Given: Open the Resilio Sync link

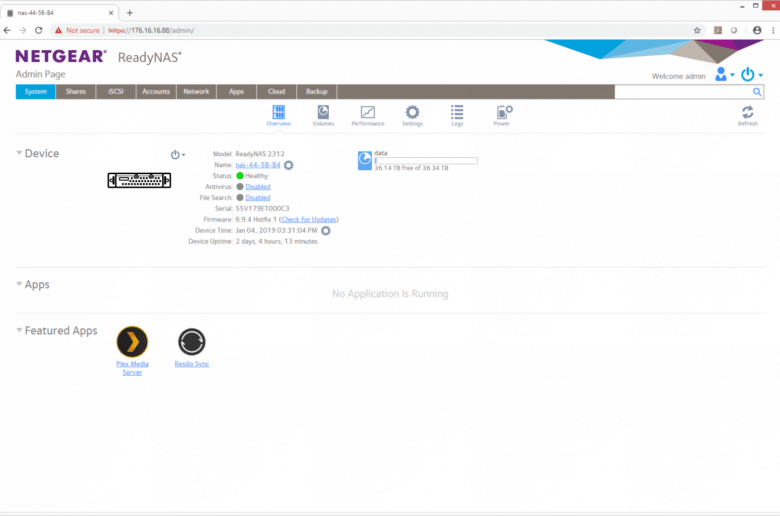Looking at the screenshot, I should click(x=192, y=364).
